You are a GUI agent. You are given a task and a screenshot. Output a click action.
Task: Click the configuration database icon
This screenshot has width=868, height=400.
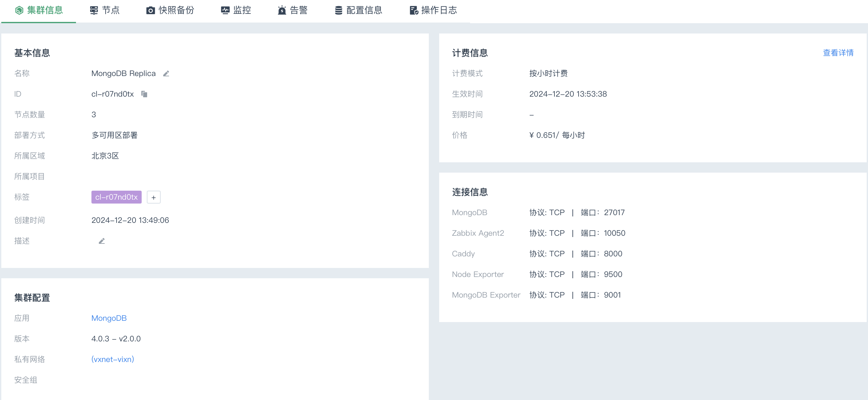tap(339, 10)
